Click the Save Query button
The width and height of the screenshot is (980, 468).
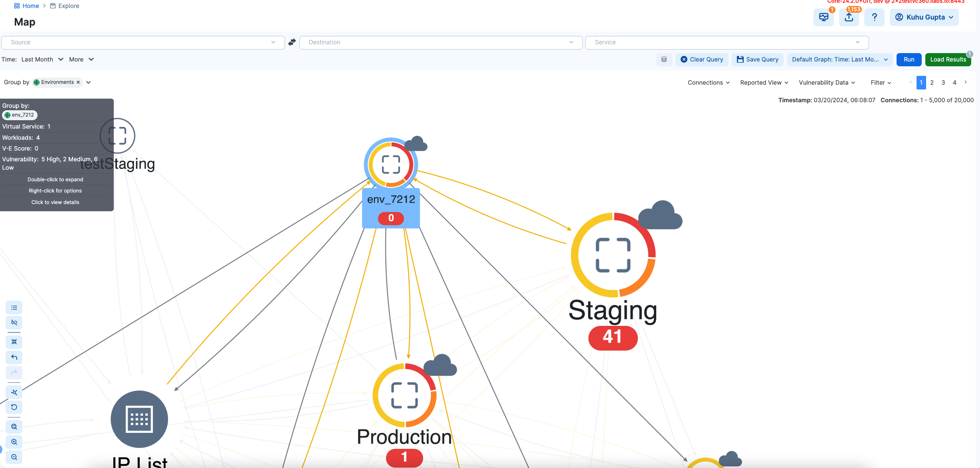click(x=758, y=59)
